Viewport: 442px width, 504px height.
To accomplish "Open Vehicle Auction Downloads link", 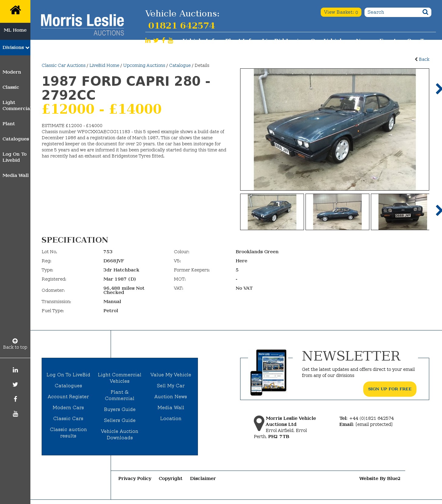I will [x=120, y=434].
